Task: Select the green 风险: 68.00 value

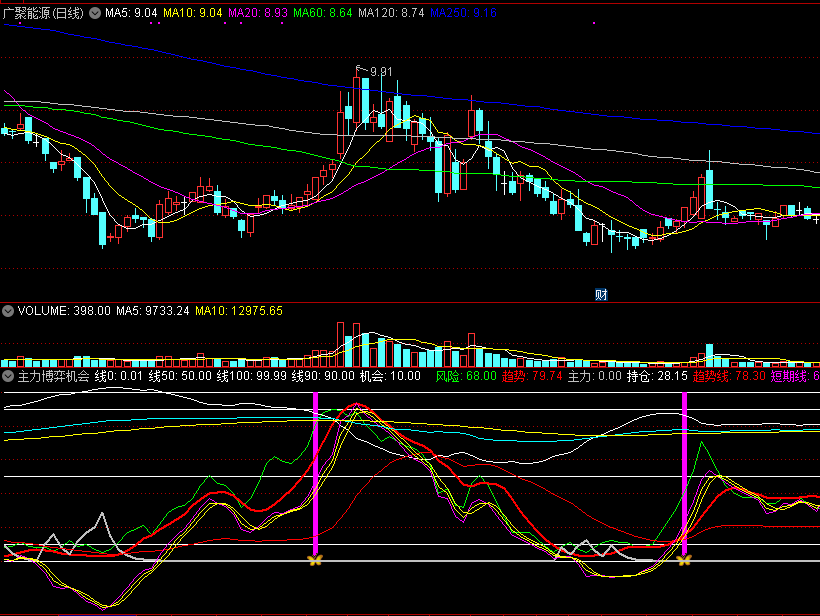Action: coord(466,376)
